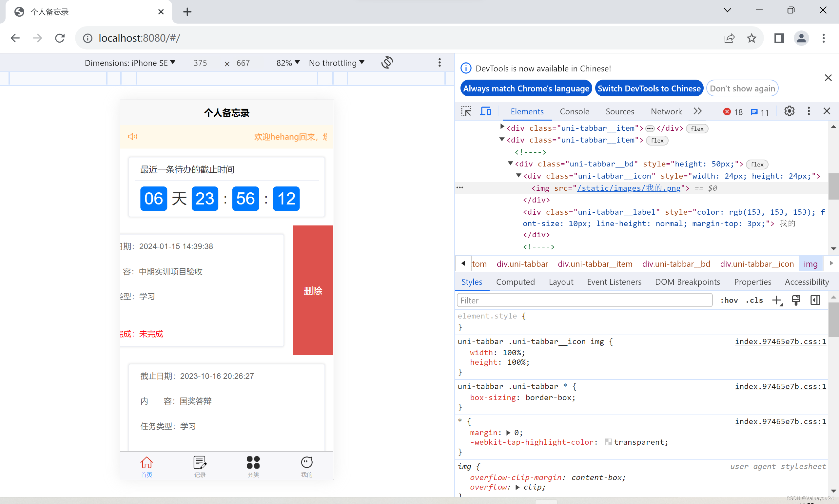Click the new style rule plus icon

(x=777, y=300)
